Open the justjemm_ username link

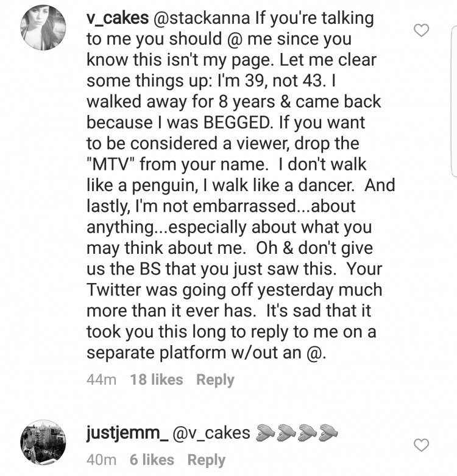pyautogui.click(x=127, y=433)
